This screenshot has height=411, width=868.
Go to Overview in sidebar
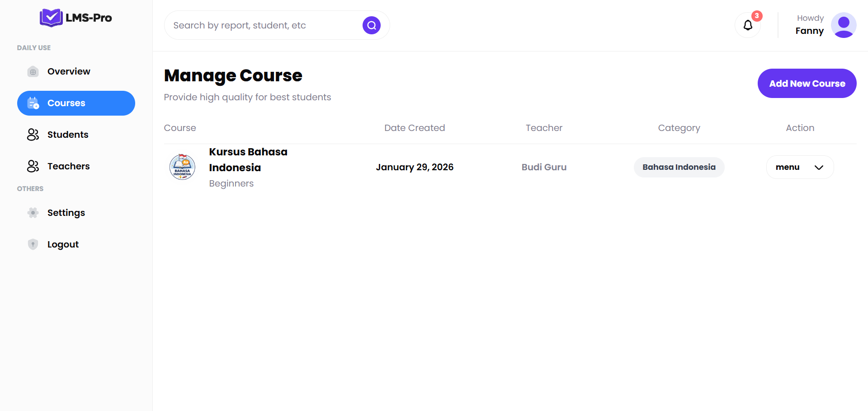[x=76, y=71]
